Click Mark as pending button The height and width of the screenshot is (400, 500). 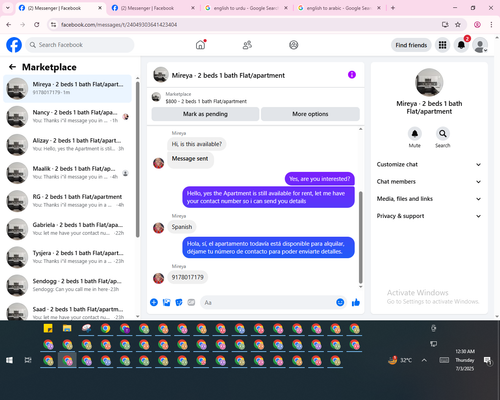point(205,114)
